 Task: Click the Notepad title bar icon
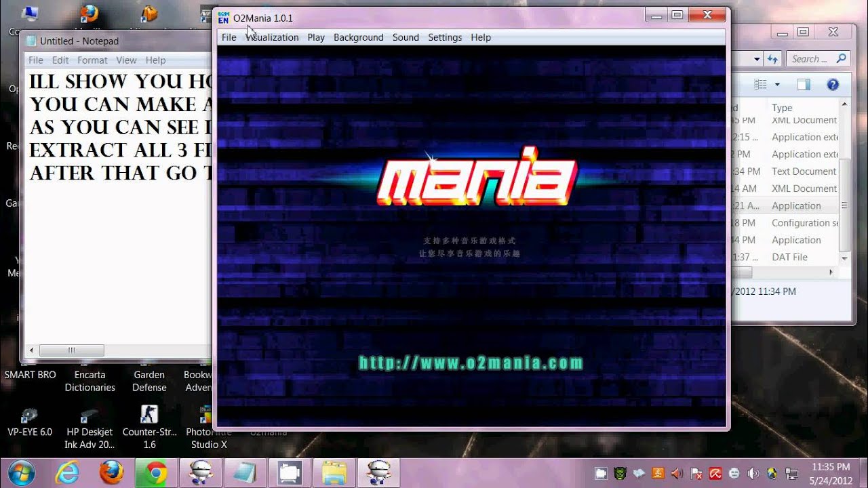click(31, 41)
